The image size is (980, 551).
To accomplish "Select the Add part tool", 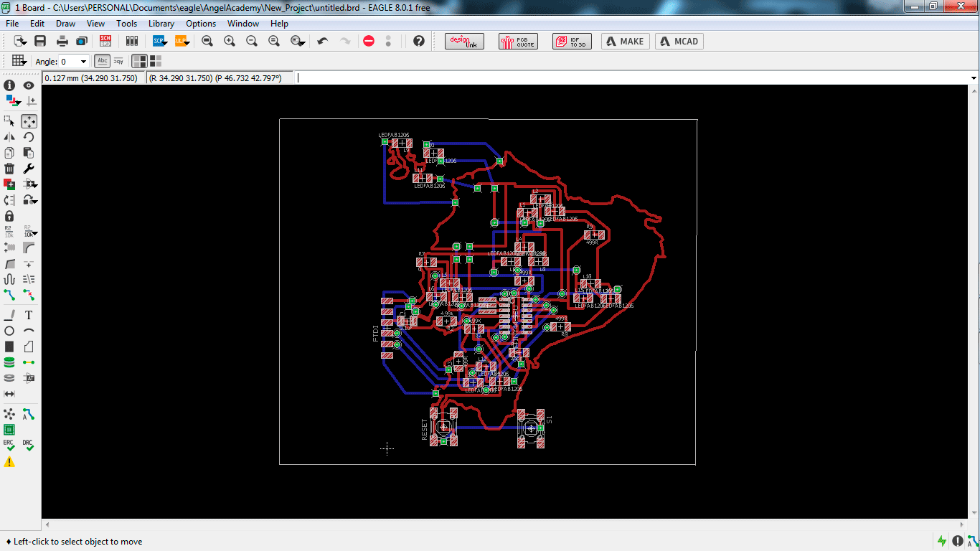I will (x=9, y=184).
